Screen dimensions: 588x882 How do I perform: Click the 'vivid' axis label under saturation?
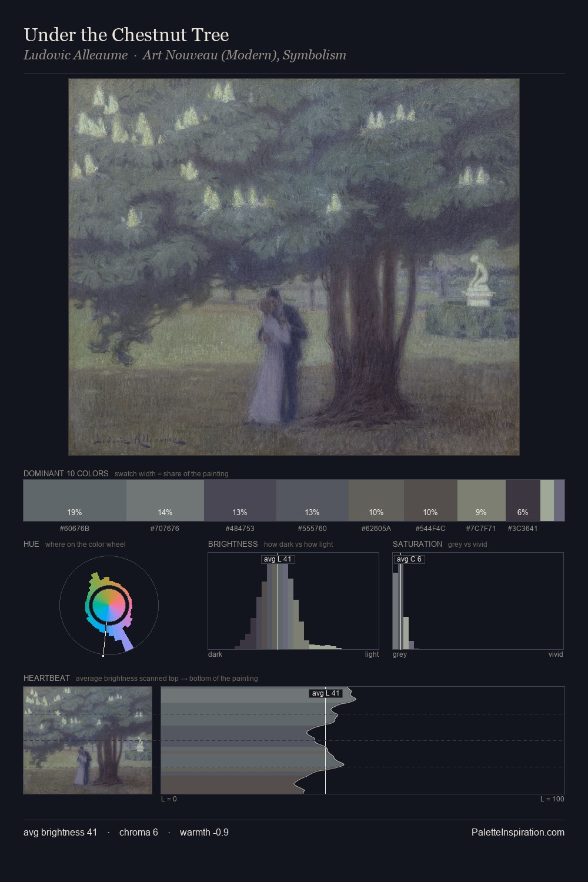556,654
